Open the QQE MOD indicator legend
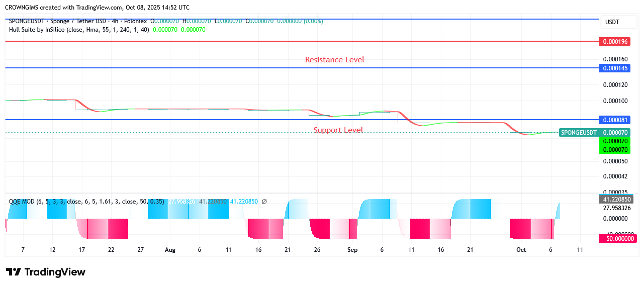 coord(22,202)
